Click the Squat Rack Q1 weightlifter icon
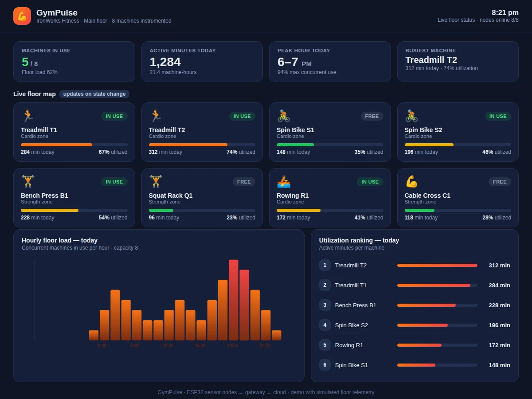The width and height of the screenshot is (532, 399). pos(156,182)
